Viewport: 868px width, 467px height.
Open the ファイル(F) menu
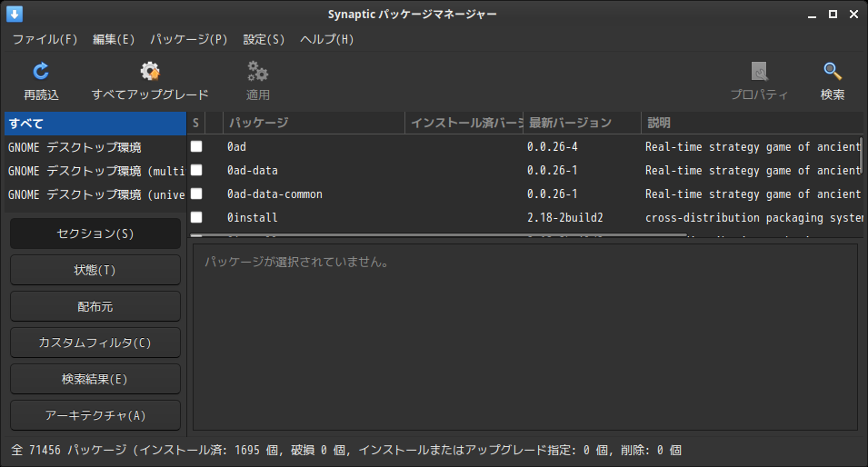(x=45, y=39)
